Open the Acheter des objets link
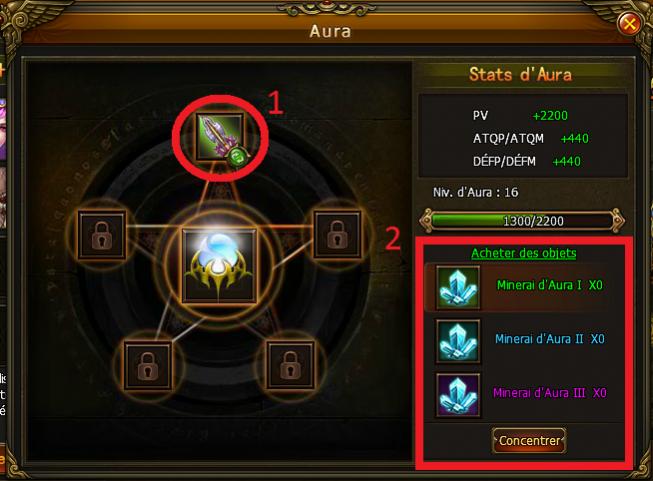Image resolution: width=653 pixels, height=481 pixels. pos(524,253)
